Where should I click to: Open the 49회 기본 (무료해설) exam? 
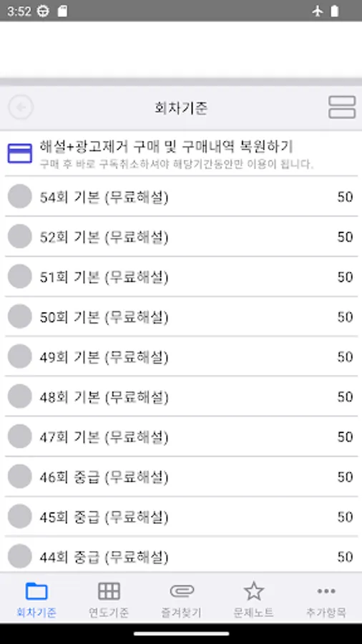coord(181,356)
